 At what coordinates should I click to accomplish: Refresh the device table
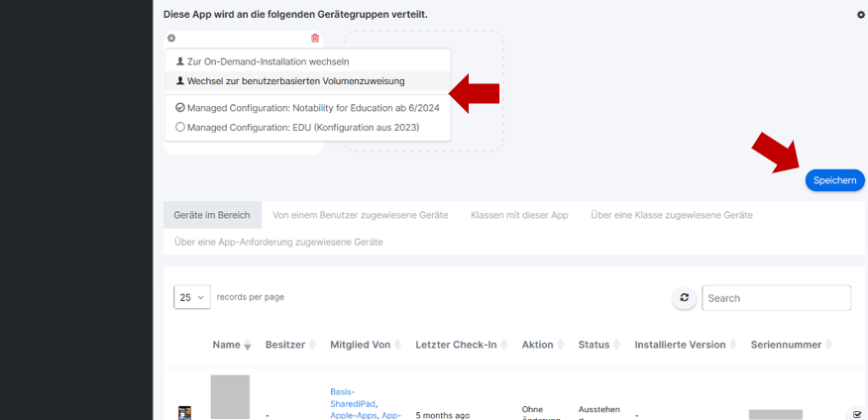[684, 298]
